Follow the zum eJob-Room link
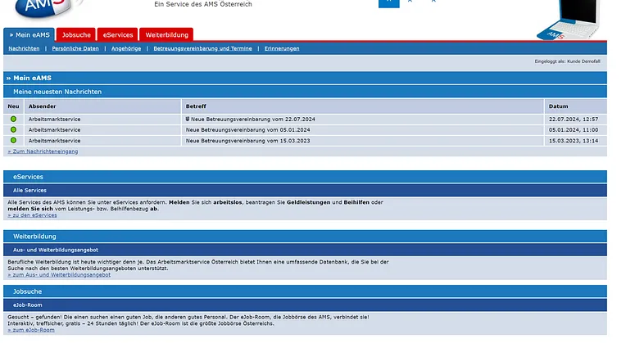Image resolution: width=644 pixels, height=343 pixels. 31,330
